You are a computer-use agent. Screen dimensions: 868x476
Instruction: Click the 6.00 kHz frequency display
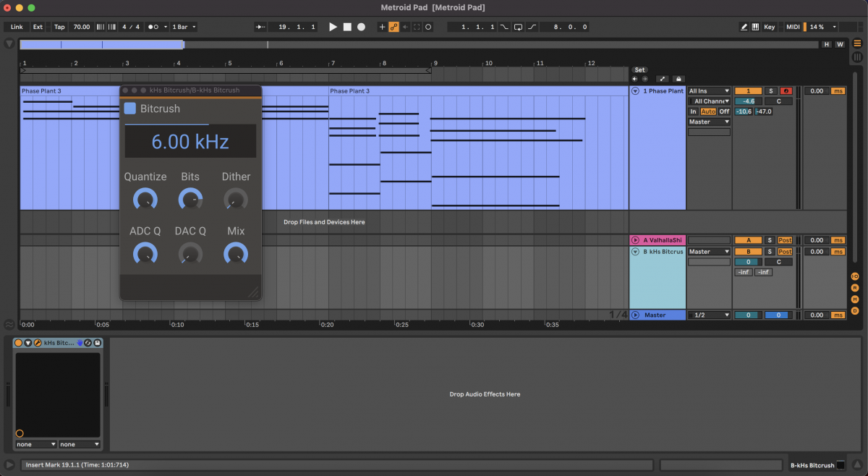pyautogui.click(x=190, y=141)
